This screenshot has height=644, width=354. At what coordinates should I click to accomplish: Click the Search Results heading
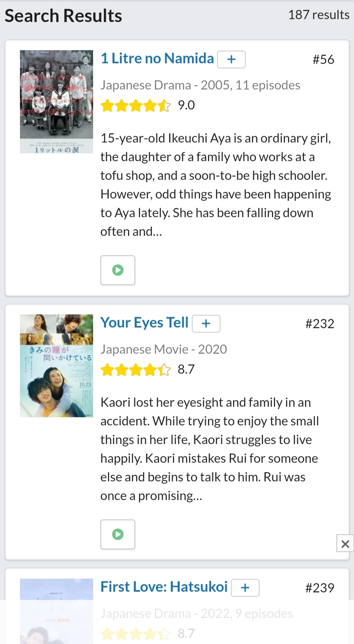pyautogui.click(x=63, y=16)
